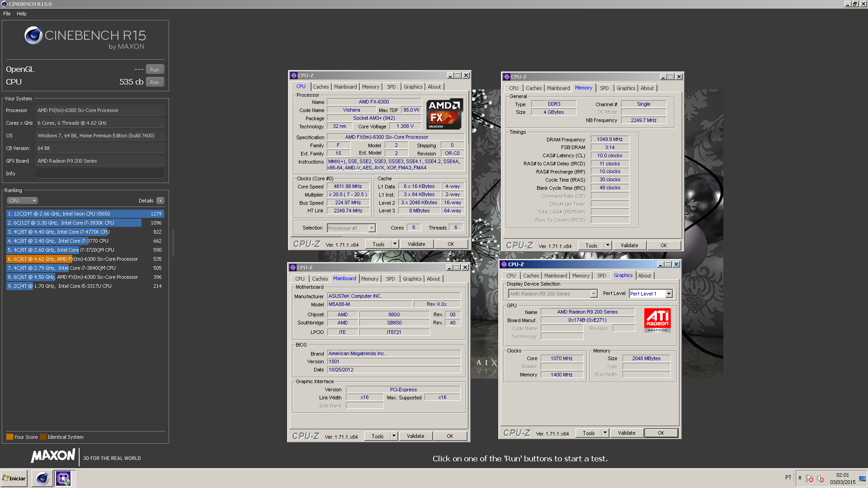Viewport: 868px width, 488px height.
Task: Select the FX-6300 396 score ranking row
Action: pos(85,277)
